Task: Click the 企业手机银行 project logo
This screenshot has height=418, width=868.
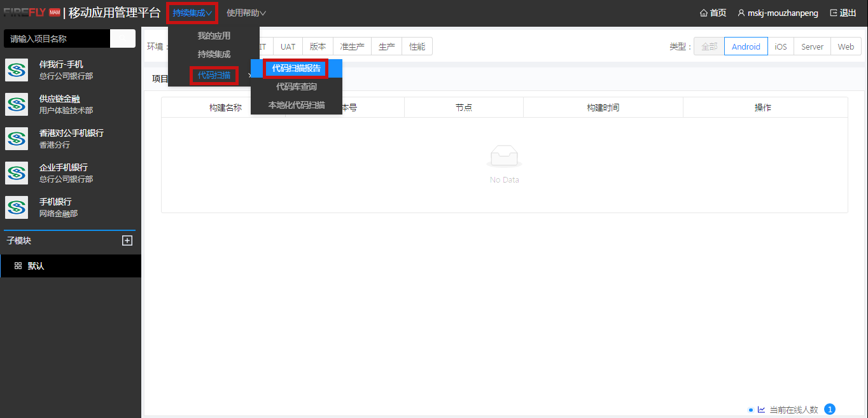Action: 17,173
